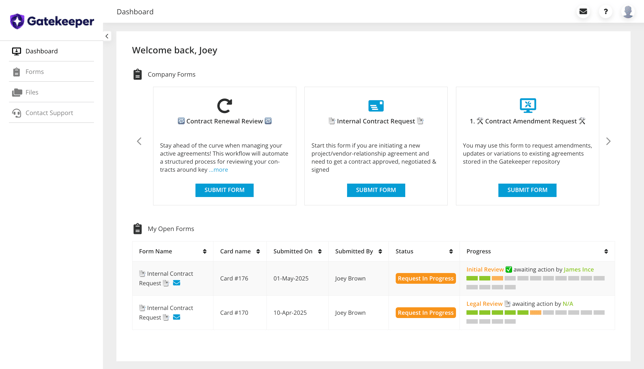Open the user profile avatar
Image resolution: width=644 pixels, height=369 pixels.
click(628, 12)
